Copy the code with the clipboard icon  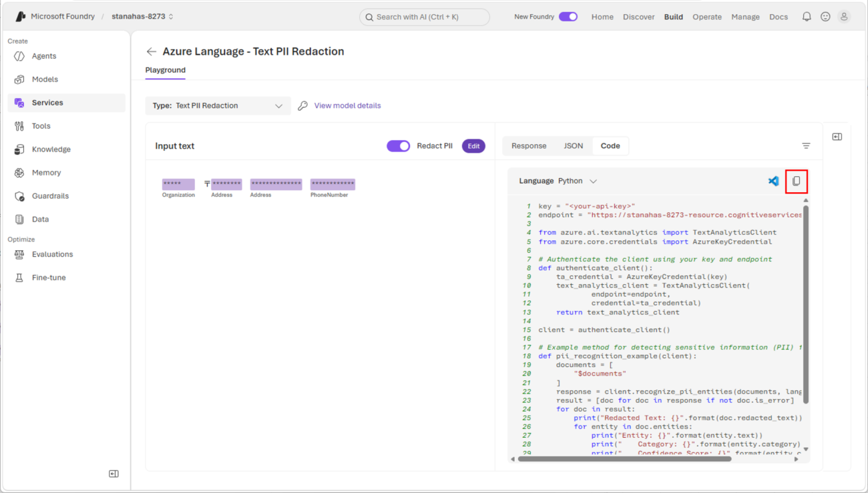pos(796,181)
